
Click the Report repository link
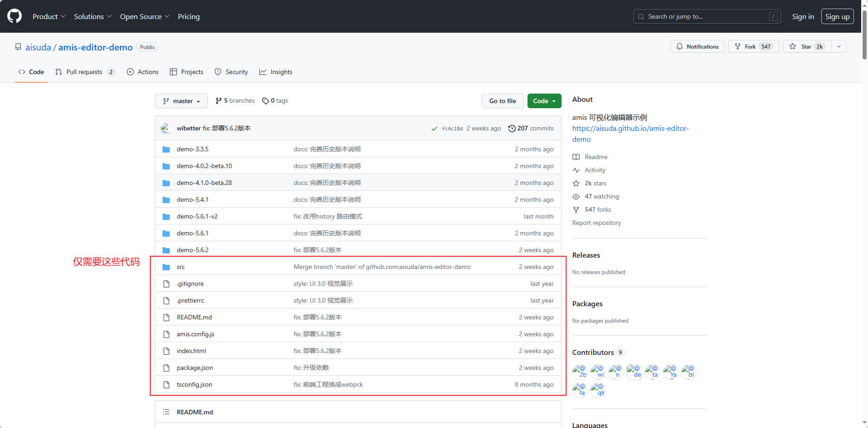click(597, 223)
